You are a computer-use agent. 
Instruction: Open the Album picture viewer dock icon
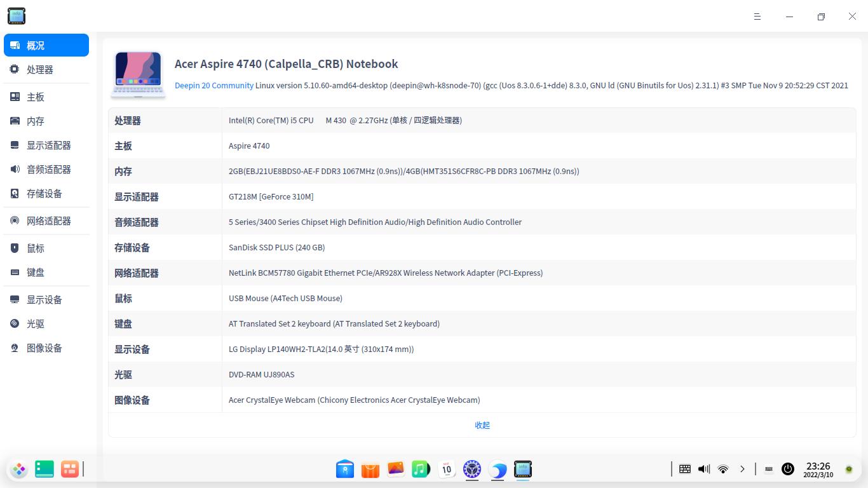[x=396, y=470]
